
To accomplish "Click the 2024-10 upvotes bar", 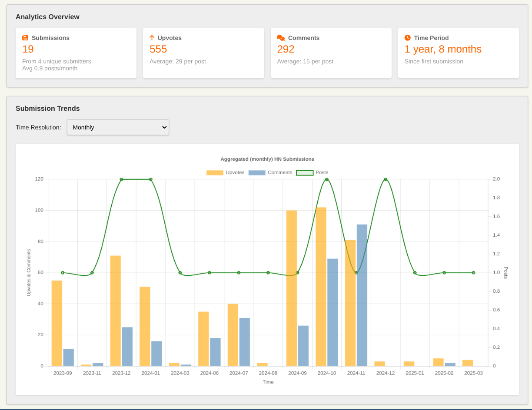I will 321,287.
